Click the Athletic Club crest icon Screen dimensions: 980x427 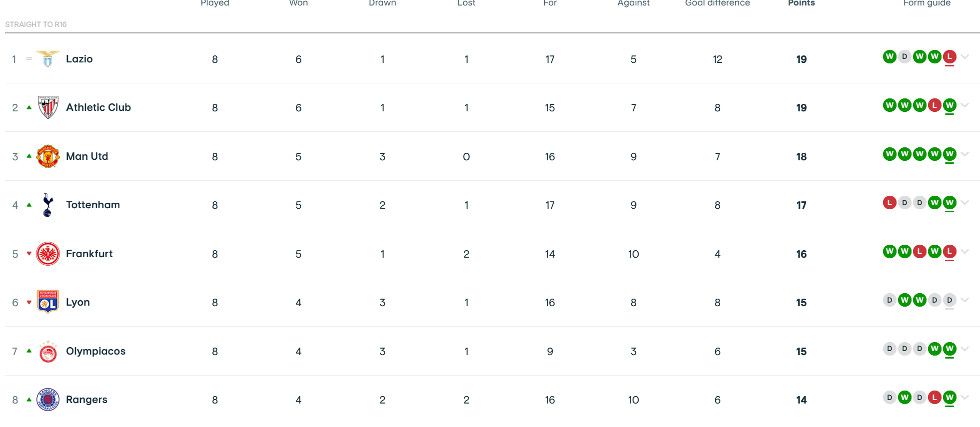pyautogui.click(x=48, y=107)
